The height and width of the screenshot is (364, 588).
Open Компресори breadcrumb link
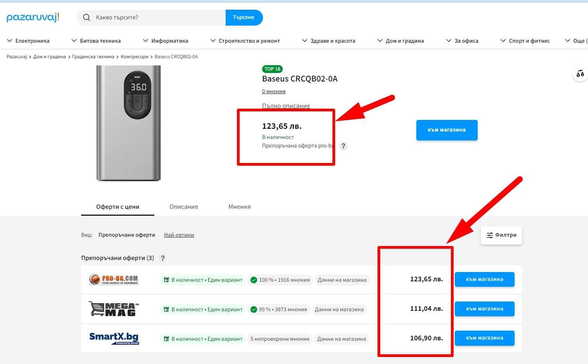134,57
